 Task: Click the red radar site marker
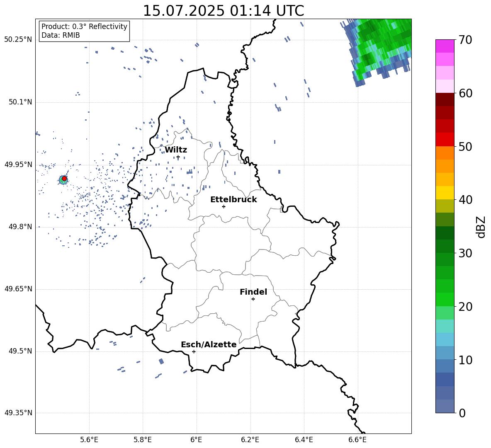pyautogui.click(x=64, y=179)
